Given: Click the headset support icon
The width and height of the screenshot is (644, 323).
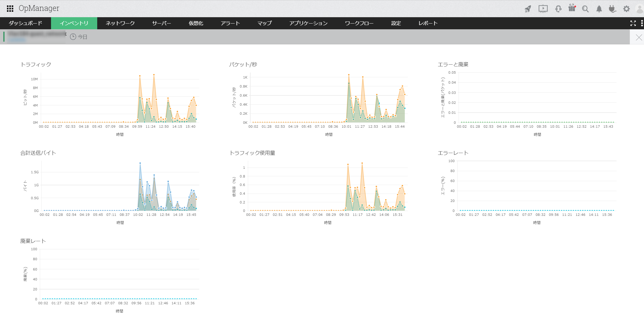Looking at the screenshot, I should (x=558, y=9).
